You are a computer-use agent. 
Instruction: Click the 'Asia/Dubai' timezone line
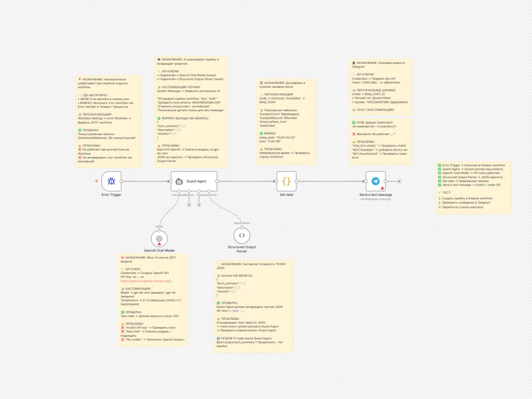268,126
